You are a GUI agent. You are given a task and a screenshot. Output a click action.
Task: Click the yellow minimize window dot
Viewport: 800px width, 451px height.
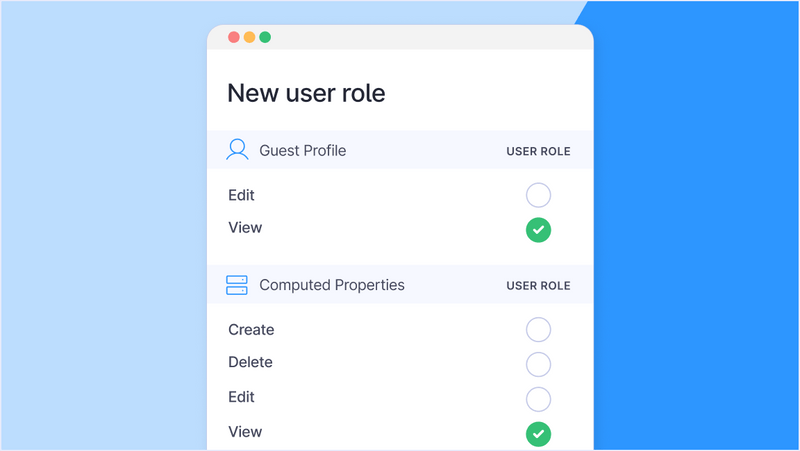249,37
